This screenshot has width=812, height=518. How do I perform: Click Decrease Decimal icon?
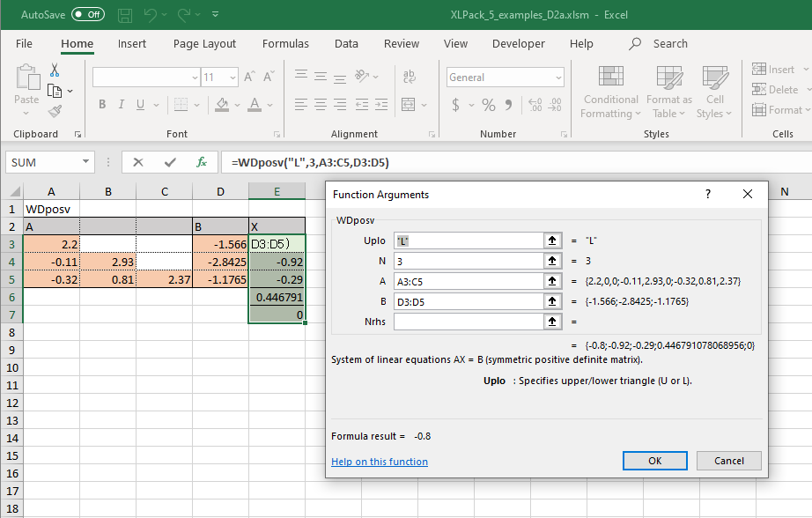point(555,105)
